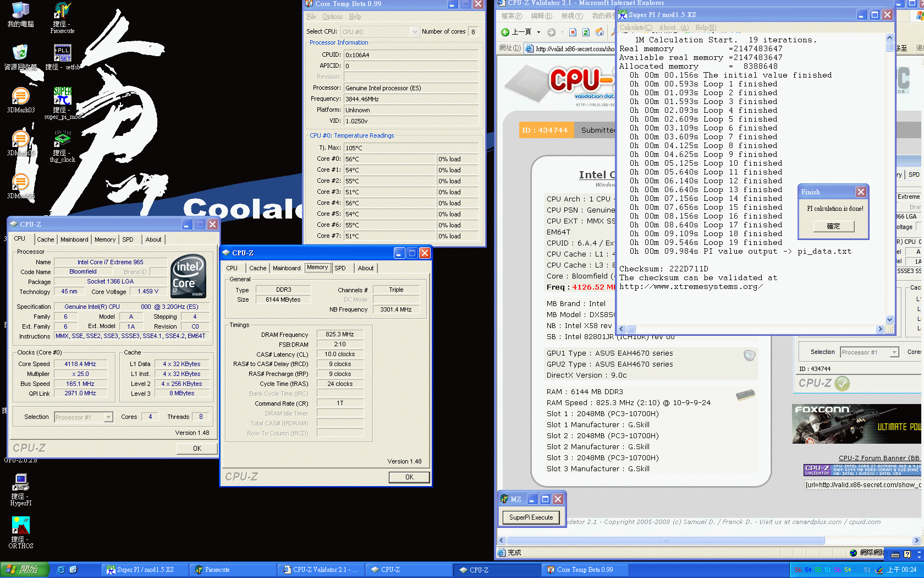Launch the ORTHOS desktop shortcut
Viewport: 924px width, 578px height.
[21, 532]
